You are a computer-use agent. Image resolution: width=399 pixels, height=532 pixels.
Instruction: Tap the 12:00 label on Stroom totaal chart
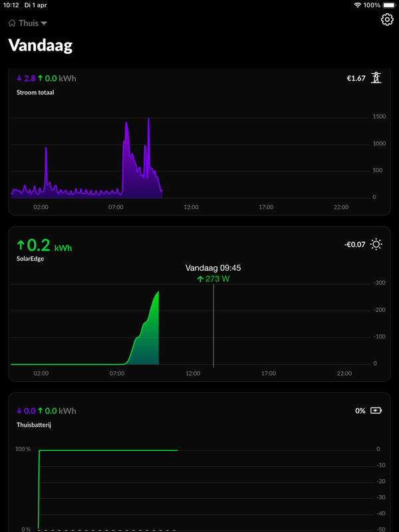pos(191,207)
